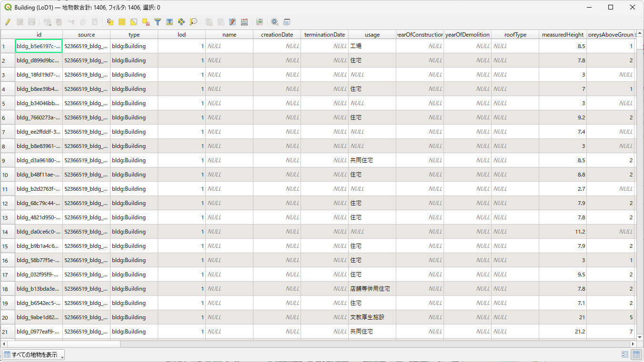Open organize columns icon
This screenshot has height=362, width=644.
[x=232, y=22]
